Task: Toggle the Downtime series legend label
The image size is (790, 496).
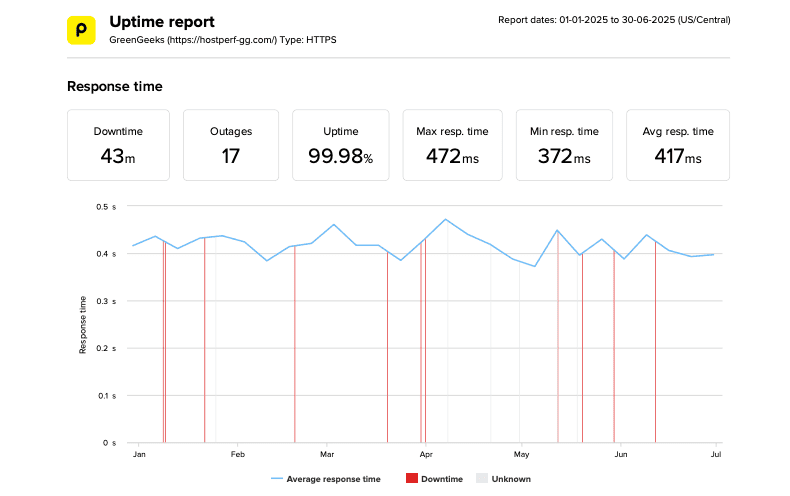Action: (441, 479)
